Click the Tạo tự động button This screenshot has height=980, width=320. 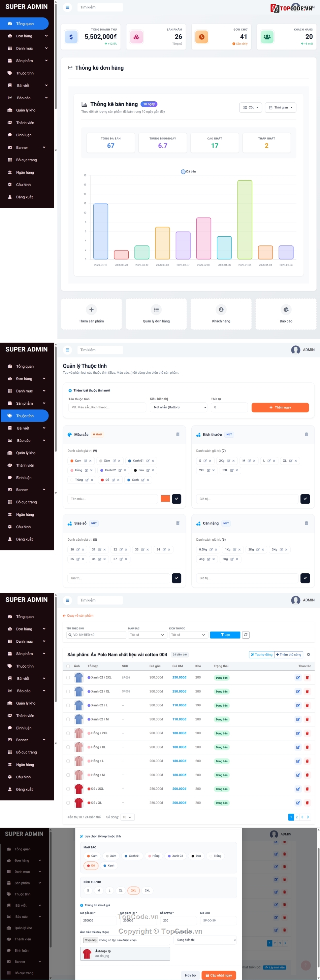[261, 654]
